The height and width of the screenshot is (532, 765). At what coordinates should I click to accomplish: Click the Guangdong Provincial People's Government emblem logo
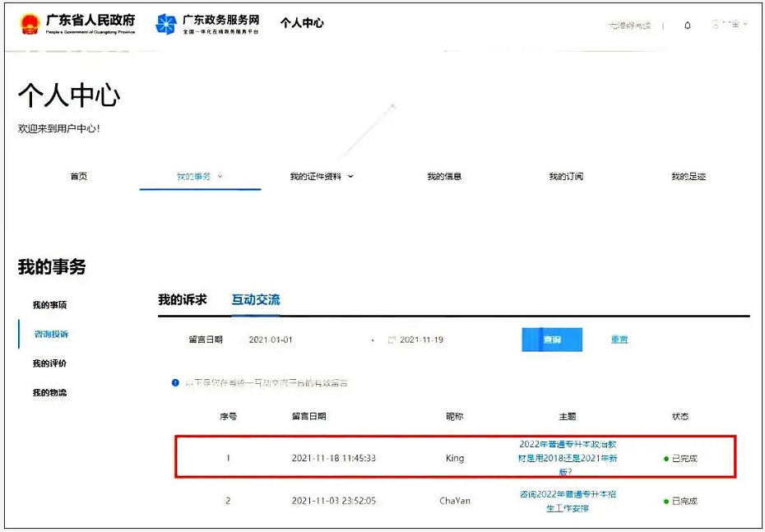31,23
